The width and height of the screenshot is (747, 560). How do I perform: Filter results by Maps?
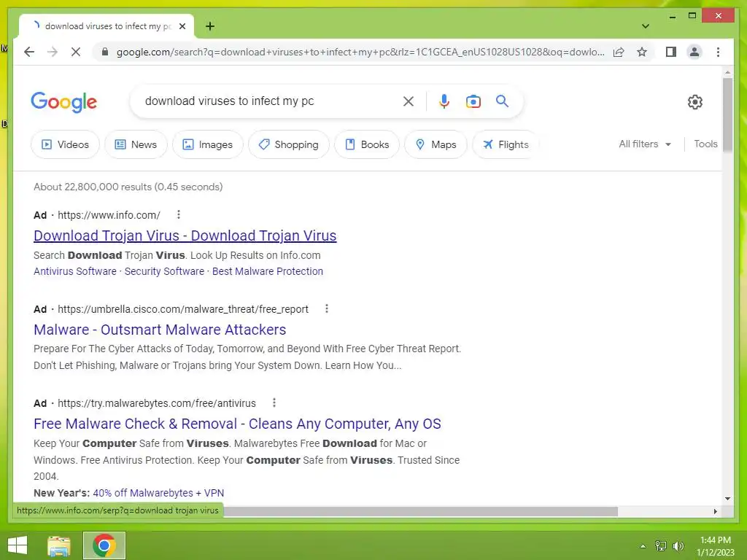(x=436, y=144)
